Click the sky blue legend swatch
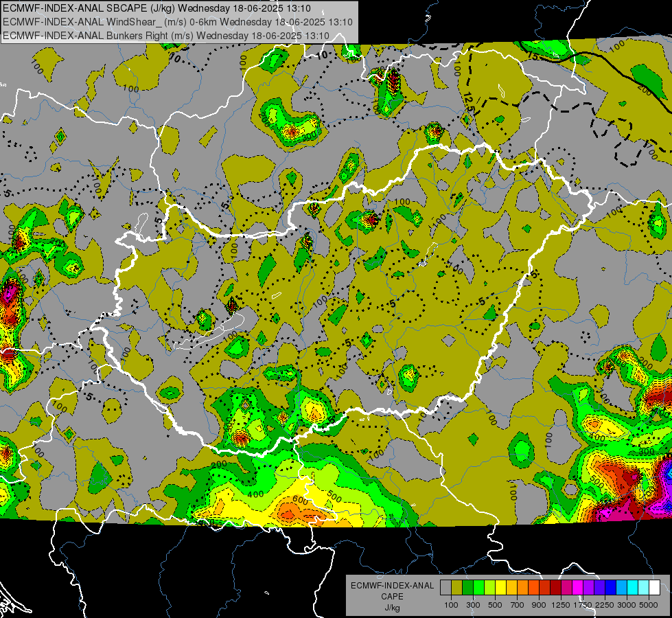Image resolution: width=672 pixels, height=618 pixels. point(622,587)
